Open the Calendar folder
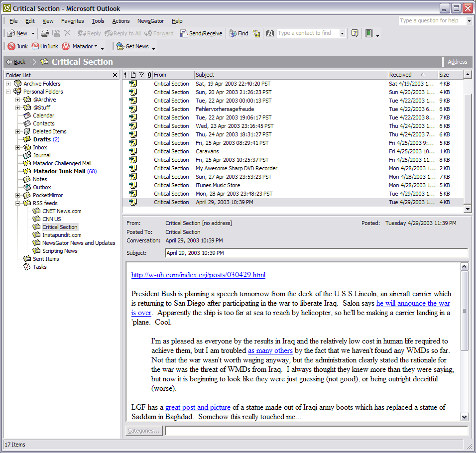 pos(43,115)
